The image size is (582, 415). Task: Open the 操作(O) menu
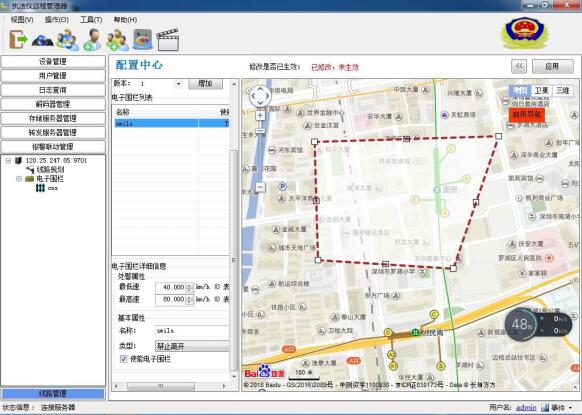tap(56, 20)
